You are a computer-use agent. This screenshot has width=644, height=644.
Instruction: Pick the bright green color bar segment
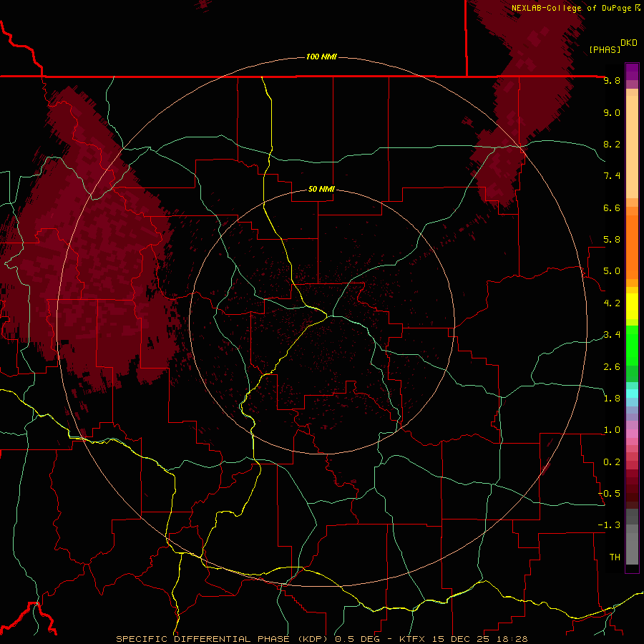(632, 346)
